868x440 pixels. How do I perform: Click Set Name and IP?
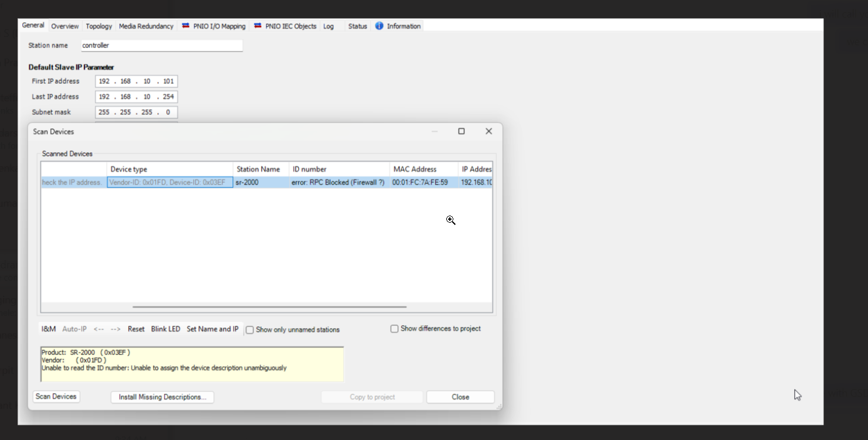point(212,329)
